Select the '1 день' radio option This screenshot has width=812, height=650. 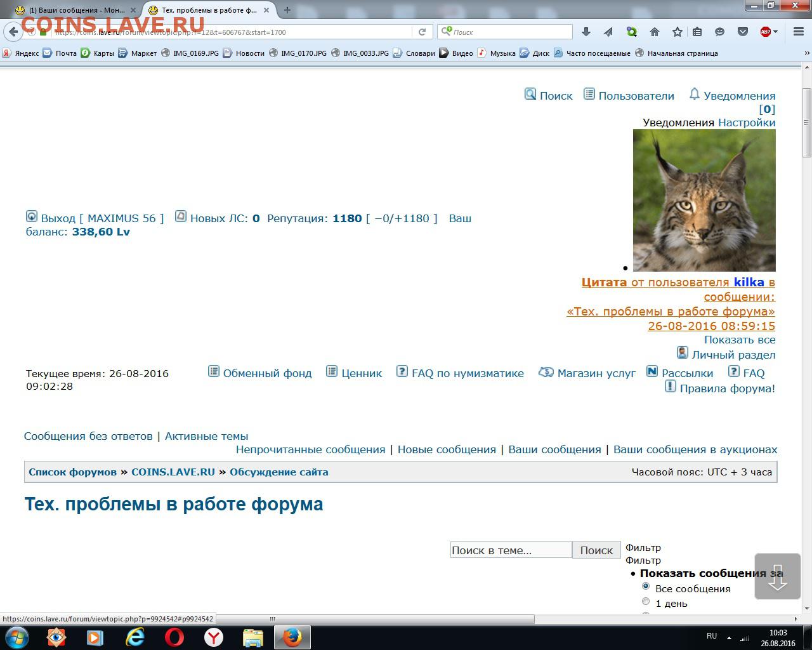[x=646, y=601]
